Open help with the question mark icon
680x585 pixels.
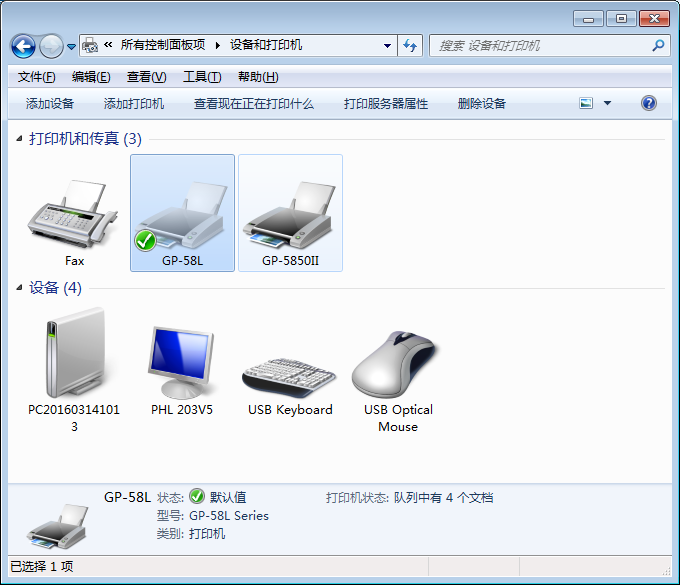click(x=648, y=103)
